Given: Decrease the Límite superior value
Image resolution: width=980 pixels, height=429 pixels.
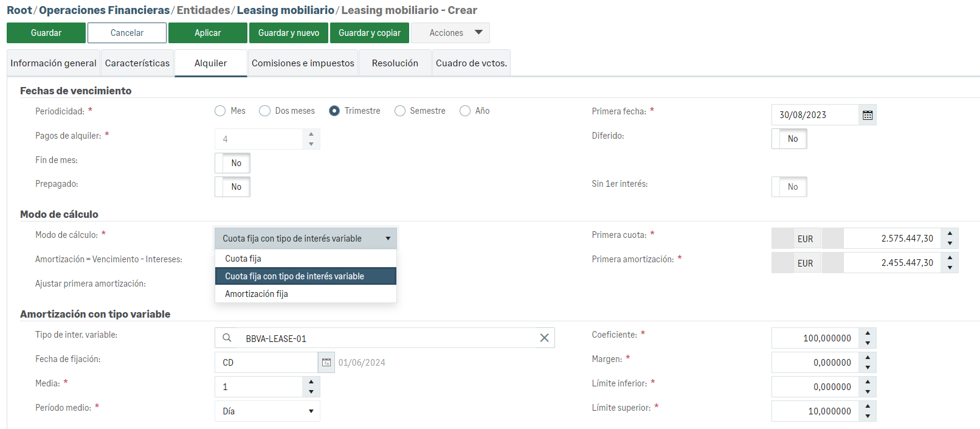Looking at the screenshot, I should (x=868, y=416).
